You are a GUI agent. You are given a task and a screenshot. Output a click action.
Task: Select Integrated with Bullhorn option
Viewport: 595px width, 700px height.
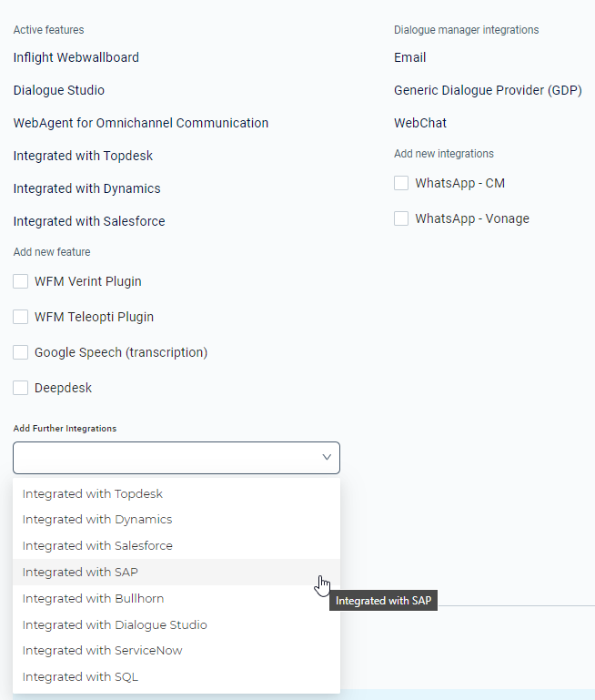coord(176,598)
